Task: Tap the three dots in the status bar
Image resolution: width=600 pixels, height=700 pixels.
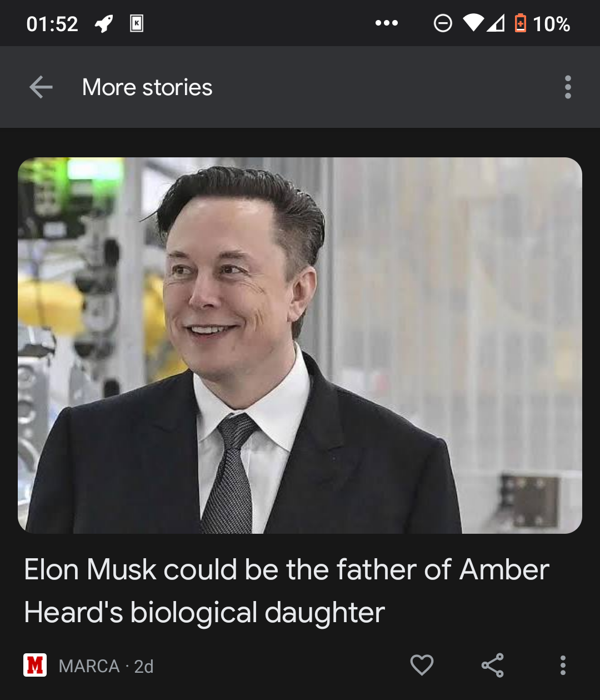Action: [x=387, y=23]
